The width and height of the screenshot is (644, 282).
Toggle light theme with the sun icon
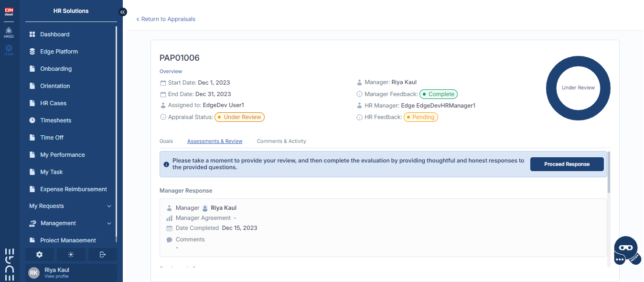[x=71, y=254]
